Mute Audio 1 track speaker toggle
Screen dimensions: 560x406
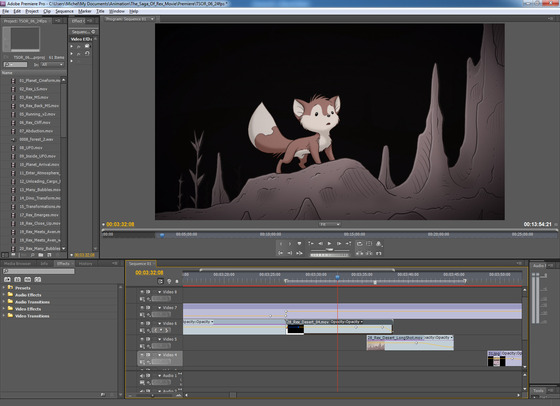[x=142, y=376]
